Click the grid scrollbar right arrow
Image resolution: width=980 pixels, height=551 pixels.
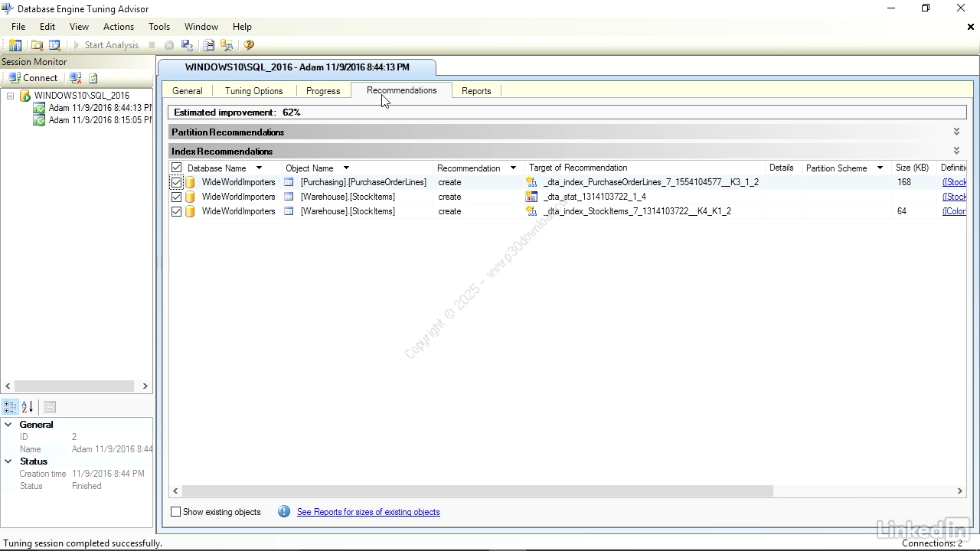960,491
